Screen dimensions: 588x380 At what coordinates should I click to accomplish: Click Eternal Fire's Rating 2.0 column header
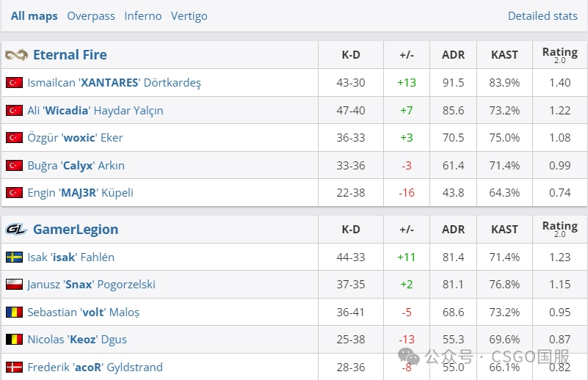pos(559,54)
